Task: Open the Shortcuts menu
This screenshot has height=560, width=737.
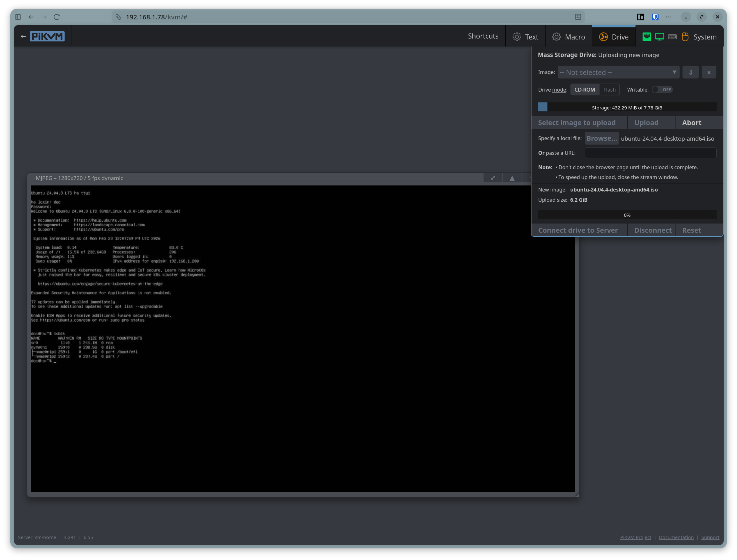Action: click(483, 36)
